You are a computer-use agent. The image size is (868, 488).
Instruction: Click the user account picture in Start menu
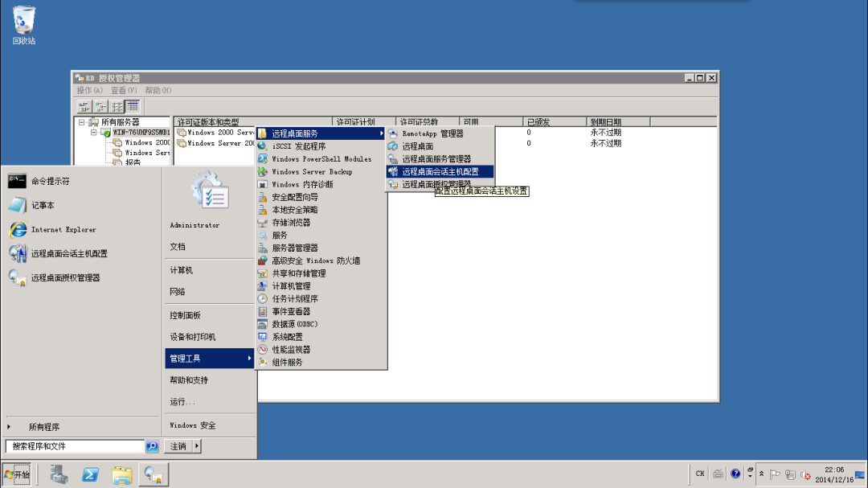coord(210,190)
